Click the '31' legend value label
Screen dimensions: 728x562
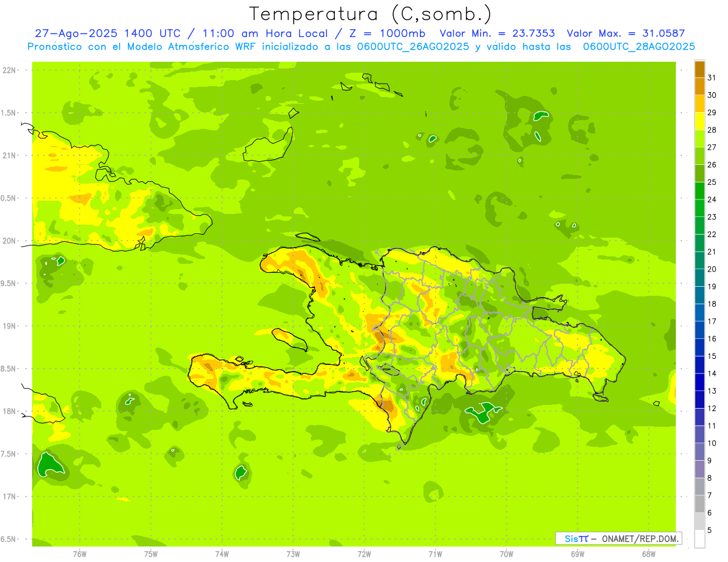712,77
